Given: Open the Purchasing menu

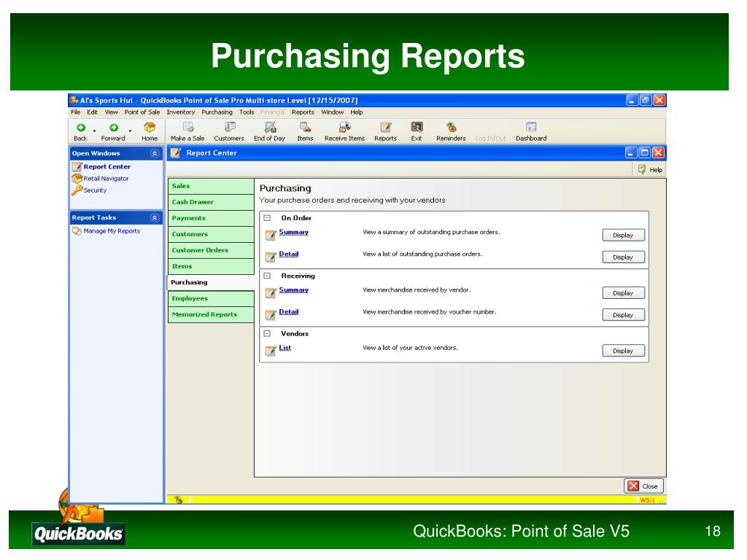Looking at the screenshot, I should [x=217, y=112].
